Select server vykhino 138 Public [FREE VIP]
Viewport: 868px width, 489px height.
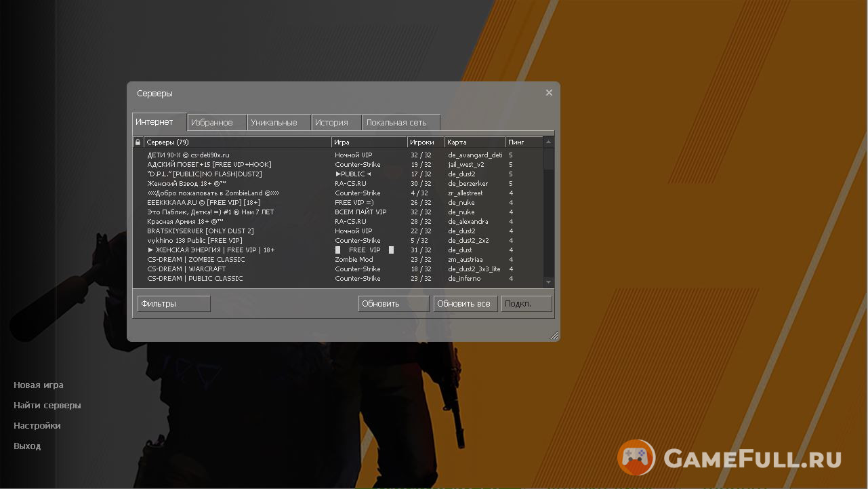click(339, 241)
